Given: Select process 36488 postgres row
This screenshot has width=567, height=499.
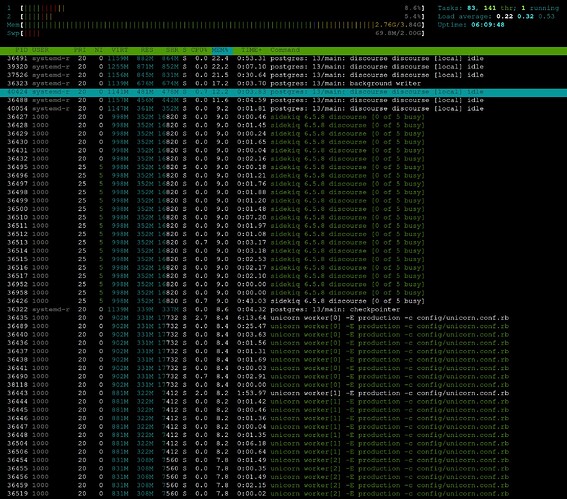Looking at the screenshot, I should 284,100.
